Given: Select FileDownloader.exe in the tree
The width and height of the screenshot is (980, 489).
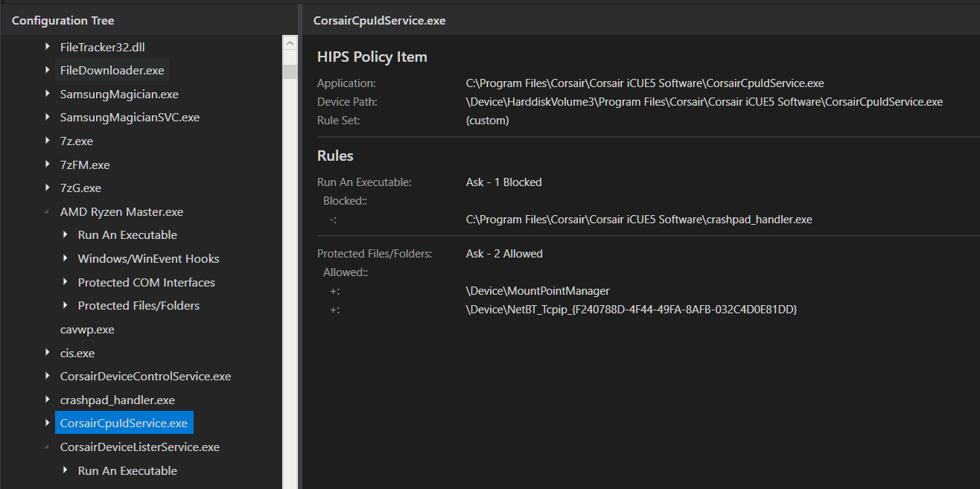Looking at the screenshot, I should click(x=112, y=71).
